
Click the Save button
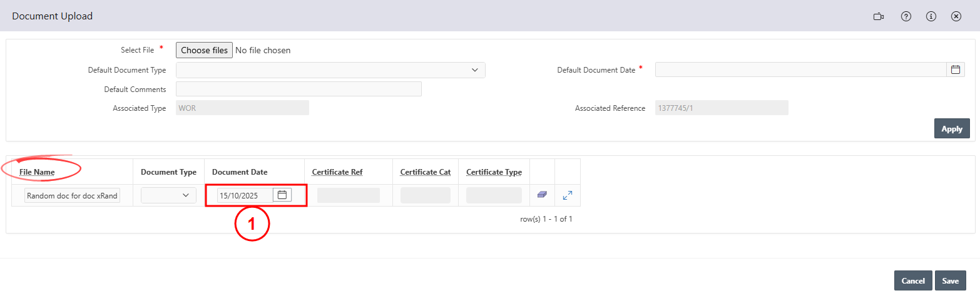tap(950, 280)
